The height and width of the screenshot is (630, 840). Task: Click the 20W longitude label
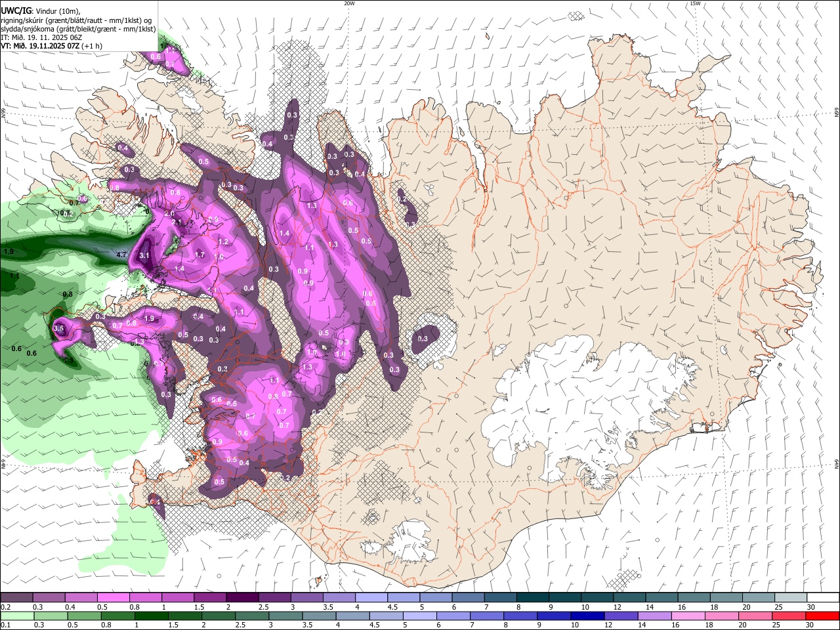tap(349, 3)
